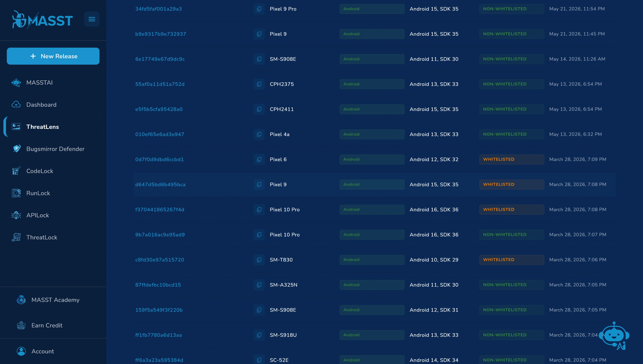Open device link 34fd5faf001a29a3

click(x=158, y=9)
